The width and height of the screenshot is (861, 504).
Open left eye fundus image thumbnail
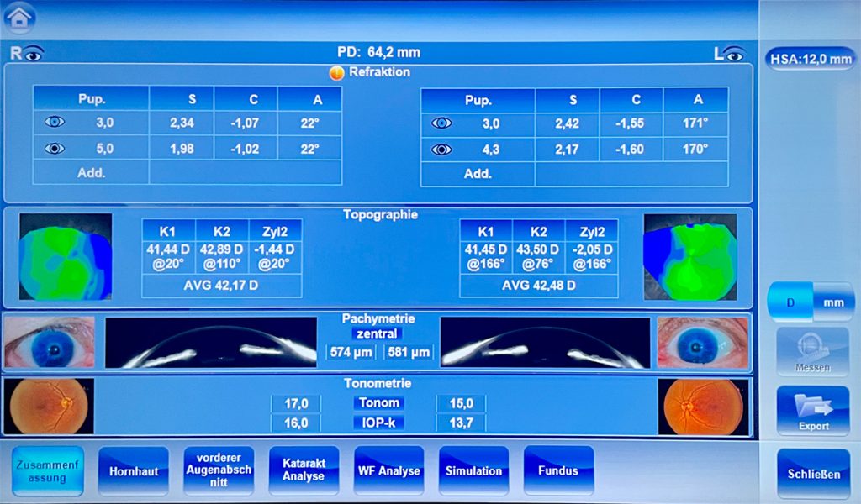point(703,407)
